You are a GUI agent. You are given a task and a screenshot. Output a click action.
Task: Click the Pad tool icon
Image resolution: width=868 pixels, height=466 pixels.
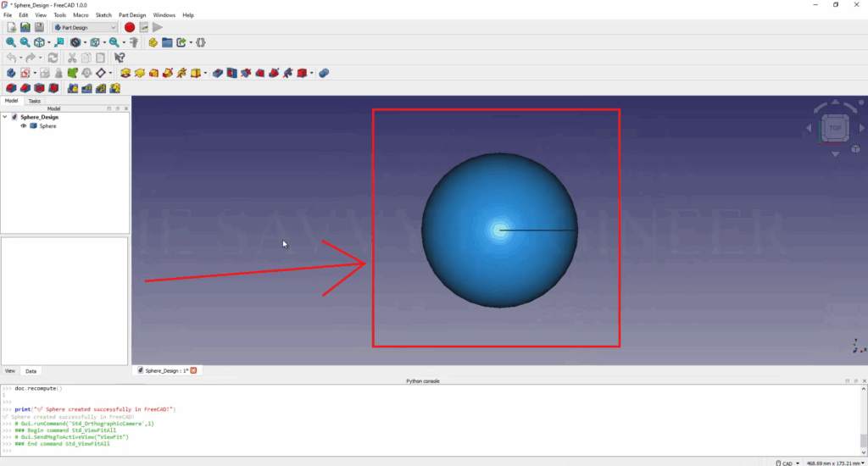[x=125, y=73]
